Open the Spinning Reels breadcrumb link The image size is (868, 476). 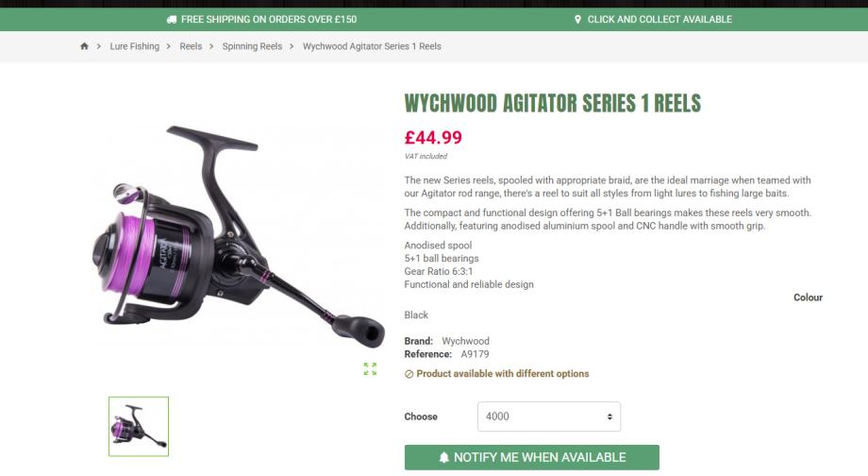[253, 46]
